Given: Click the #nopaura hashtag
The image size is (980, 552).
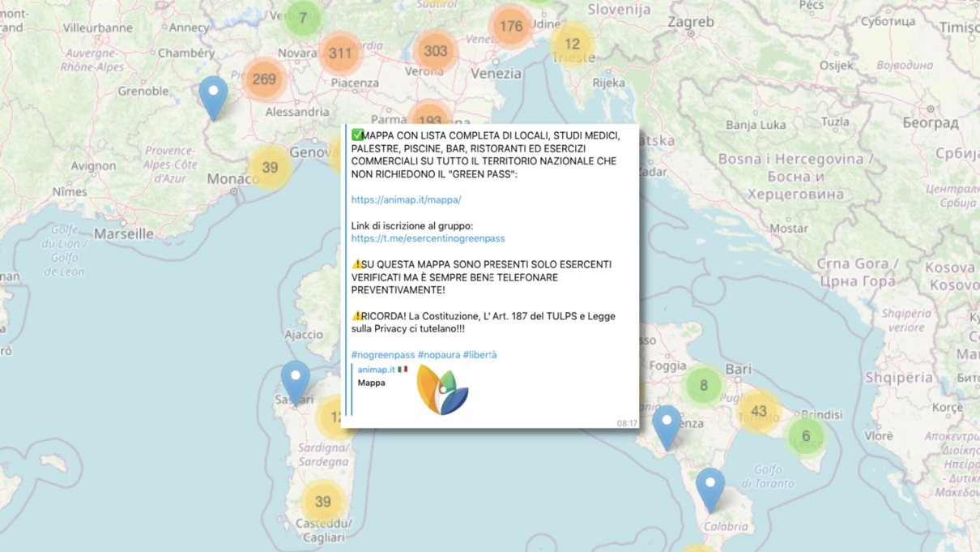Looking at the screenshot, I should 438,355.
